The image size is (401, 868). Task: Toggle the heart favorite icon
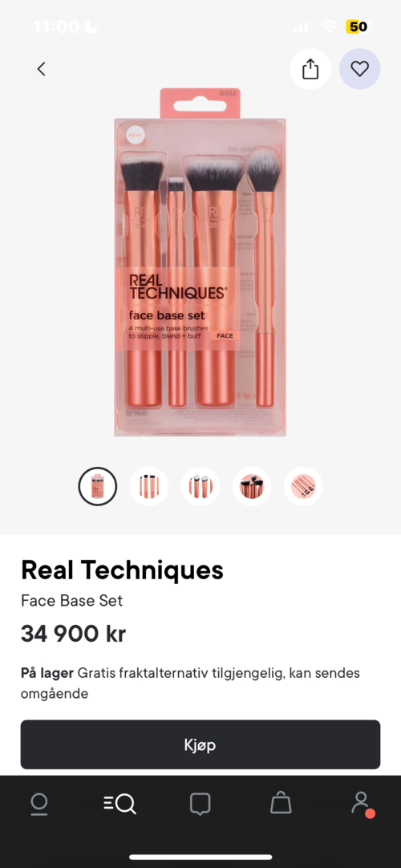(359, 69)
